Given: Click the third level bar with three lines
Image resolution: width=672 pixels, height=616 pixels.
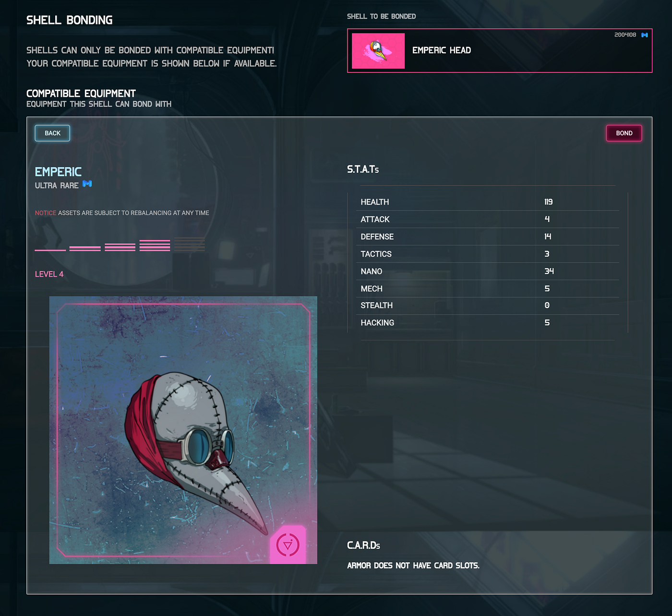Looking at the screenshot, I should coord(120,247).
